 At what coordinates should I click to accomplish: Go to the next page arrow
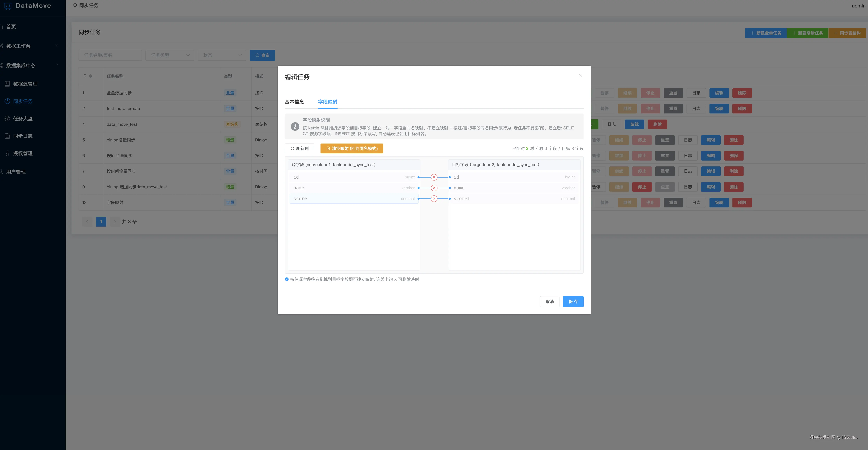click(x=115, y=222)
